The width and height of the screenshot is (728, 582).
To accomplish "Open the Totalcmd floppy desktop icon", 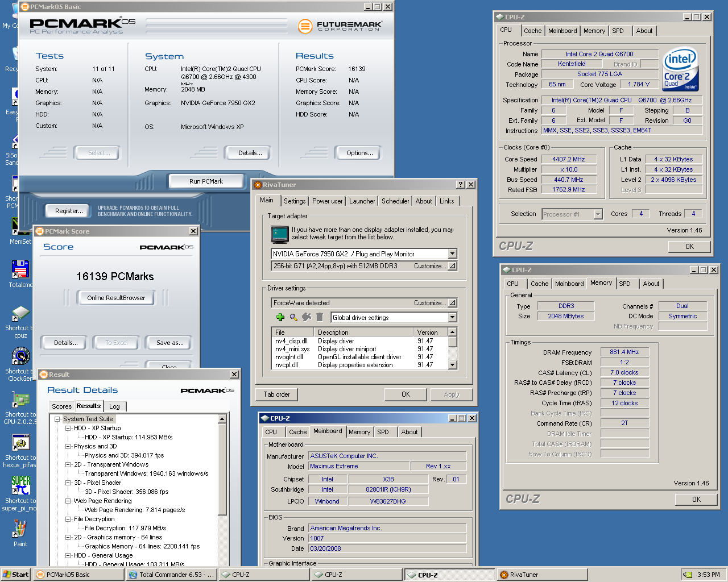I will [x=20, y=269].
